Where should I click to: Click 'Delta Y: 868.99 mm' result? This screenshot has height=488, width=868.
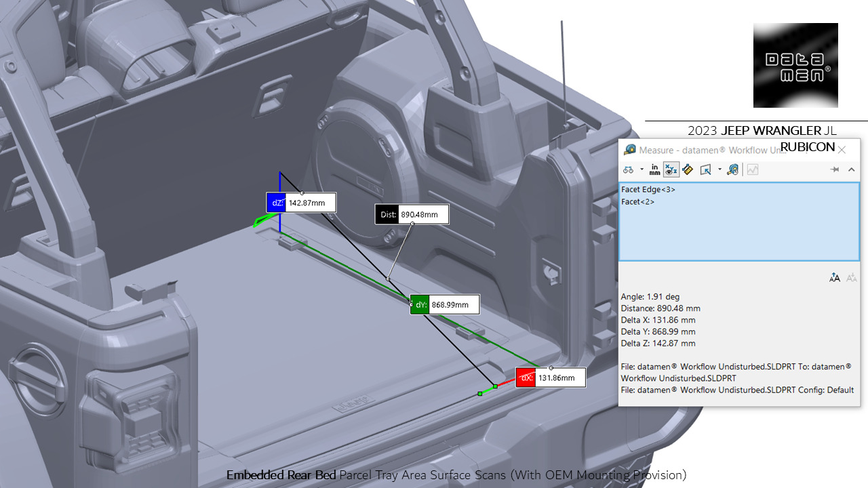click(658, 331)
